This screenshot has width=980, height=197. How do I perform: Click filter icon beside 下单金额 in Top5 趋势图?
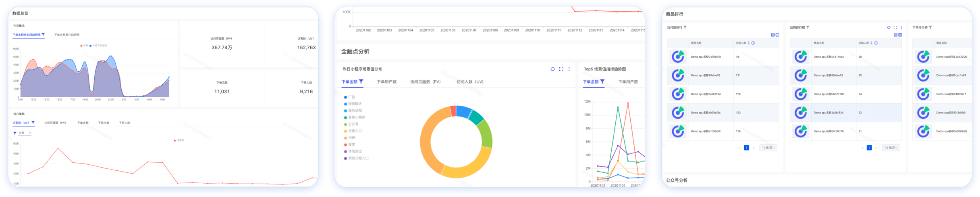(602, 82)
